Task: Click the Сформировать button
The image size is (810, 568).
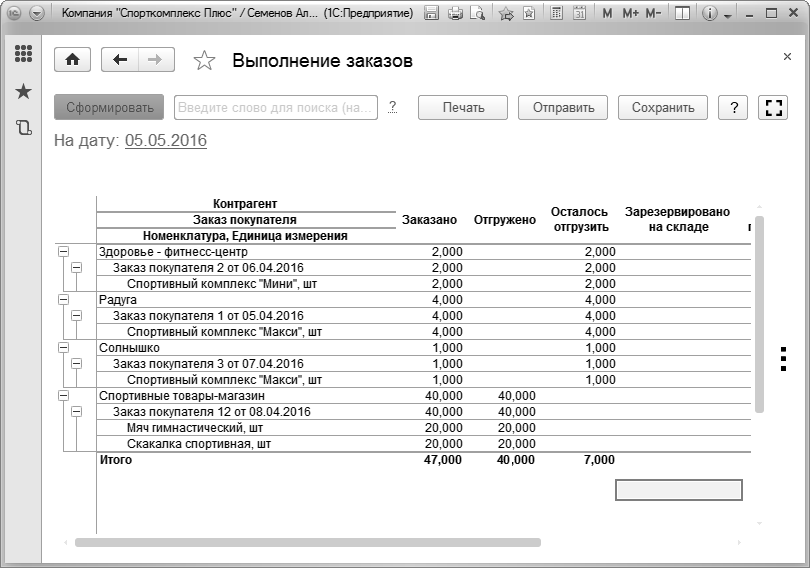Action: click(x=109, y=107)
